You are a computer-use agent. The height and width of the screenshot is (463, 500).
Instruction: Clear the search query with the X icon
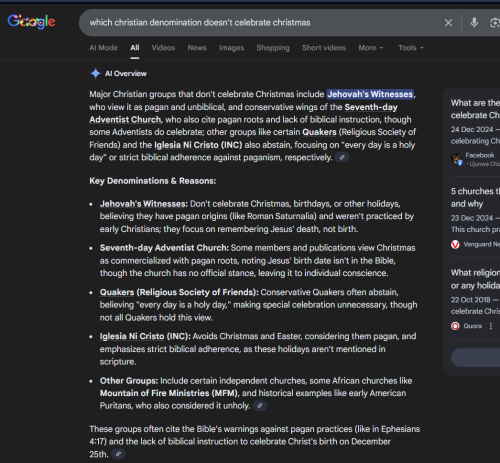(448, 23)
